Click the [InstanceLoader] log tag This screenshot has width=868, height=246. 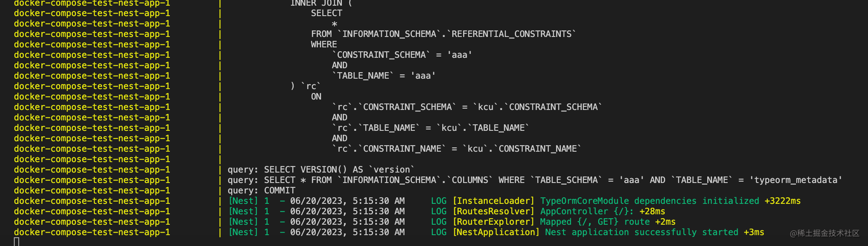(493, 201)
